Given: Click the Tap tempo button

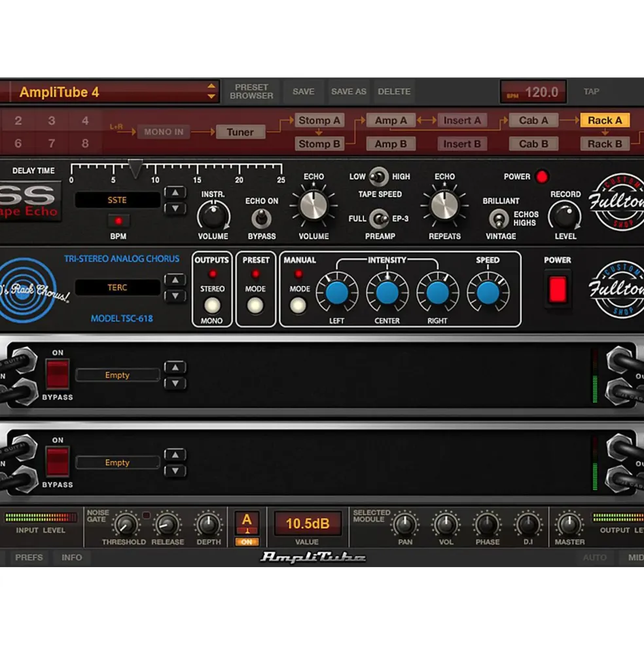Looking at the screenshot, I should (x=591, y=91).
